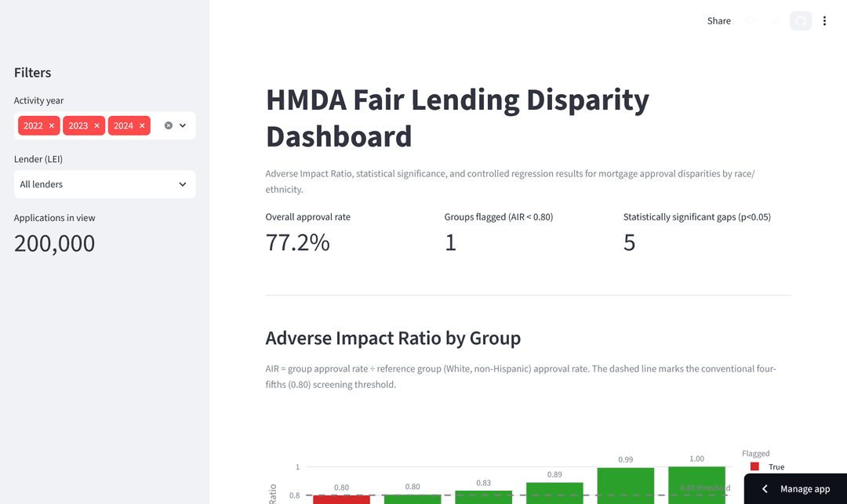Click the Lender (LEI) label
Screen dimensions: 847x504
tap(38, 159)
